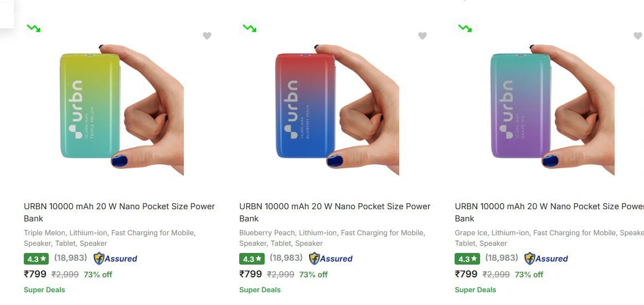Add Grape Ice power bank to wishlist

(637, 36)
